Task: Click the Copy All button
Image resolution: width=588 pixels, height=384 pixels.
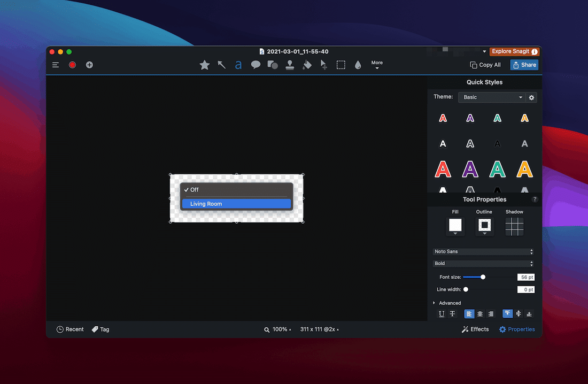Action: pyautogui.click(x=485, y=64)
